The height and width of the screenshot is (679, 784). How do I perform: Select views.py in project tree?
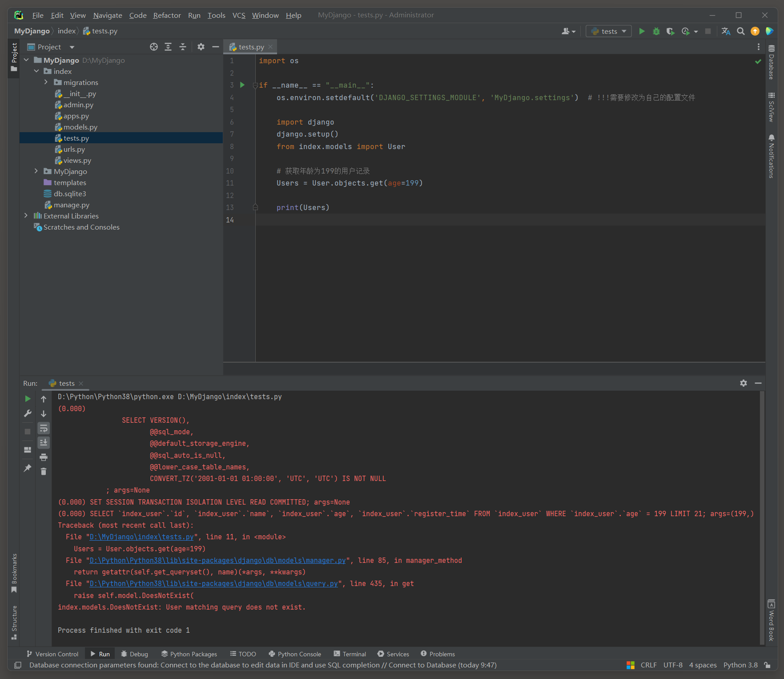click(77, 161)
